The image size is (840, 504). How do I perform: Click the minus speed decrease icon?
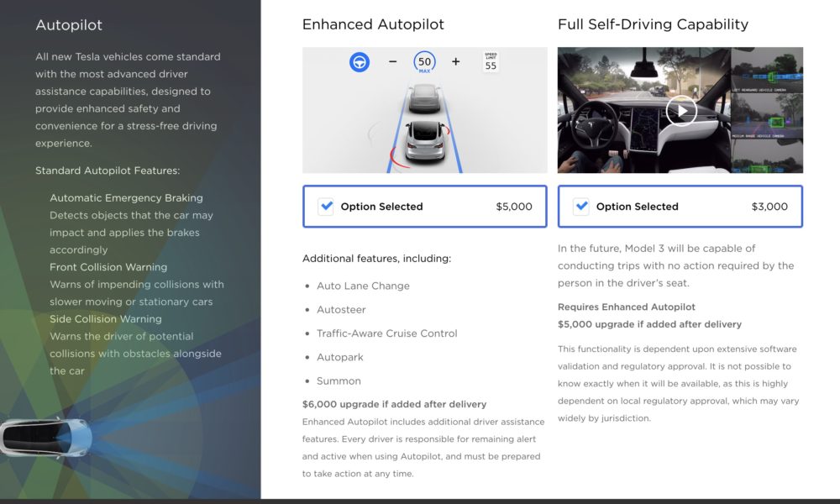[x=392, y=61]
